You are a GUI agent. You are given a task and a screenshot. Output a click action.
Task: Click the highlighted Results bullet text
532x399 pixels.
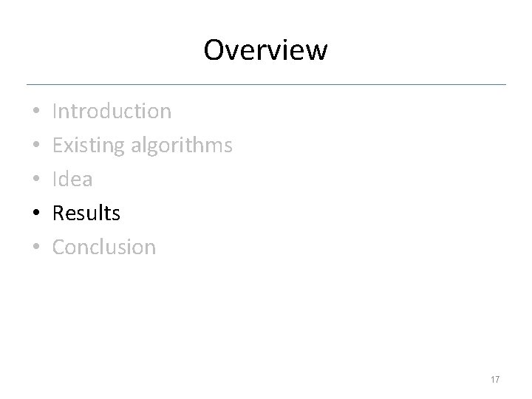coord(86,213)
